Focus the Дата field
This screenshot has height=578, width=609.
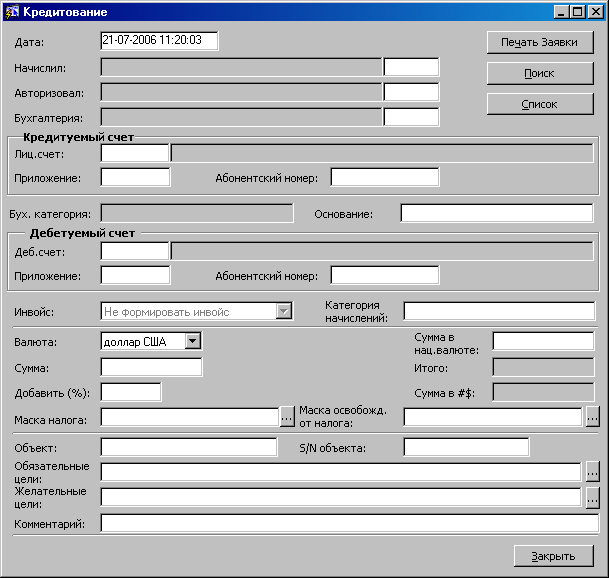click(159, 41)
